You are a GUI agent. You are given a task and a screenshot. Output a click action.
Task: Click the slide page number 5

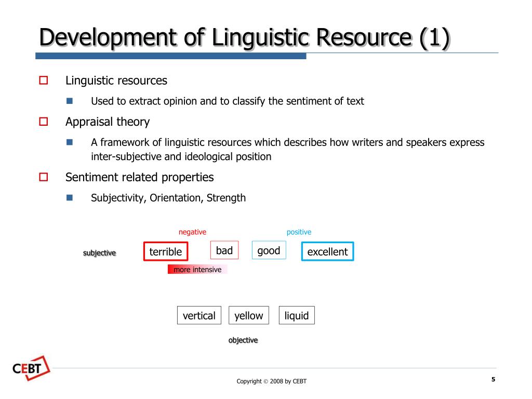494,379
